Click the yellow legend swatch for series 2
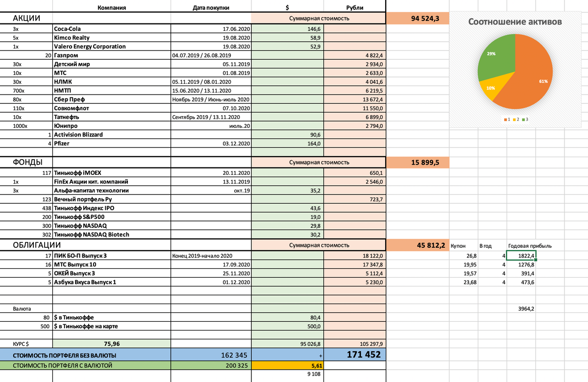Viewport: 588px width, 382px height. click(x=514, y=119)
